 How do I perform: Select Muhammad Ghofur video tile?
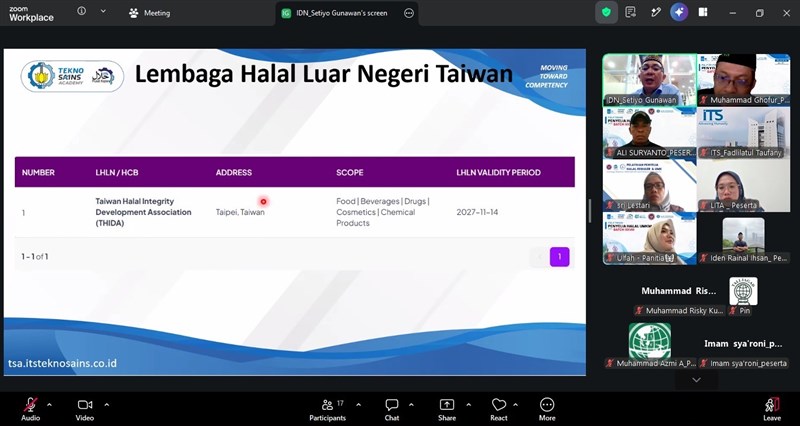tap(744, 80)
